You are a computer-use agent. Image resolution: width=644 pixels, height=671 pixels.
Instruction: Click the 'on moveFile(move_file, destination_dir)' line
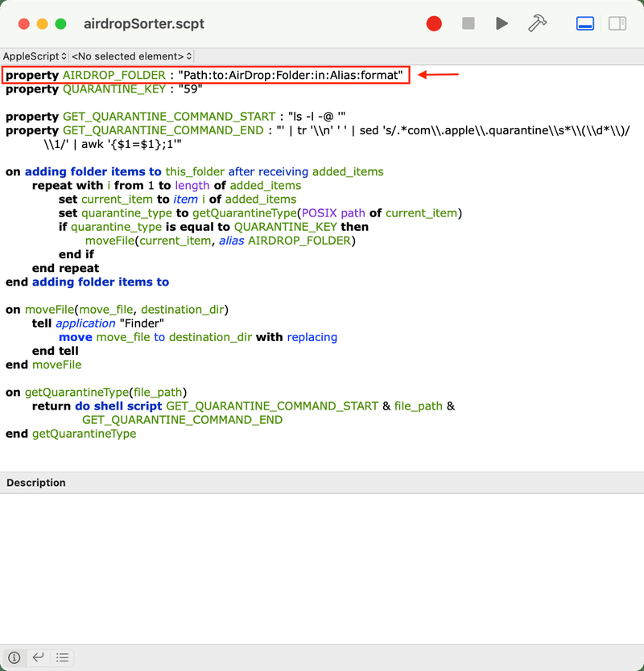pyautogui.click(x=117, y=310)
